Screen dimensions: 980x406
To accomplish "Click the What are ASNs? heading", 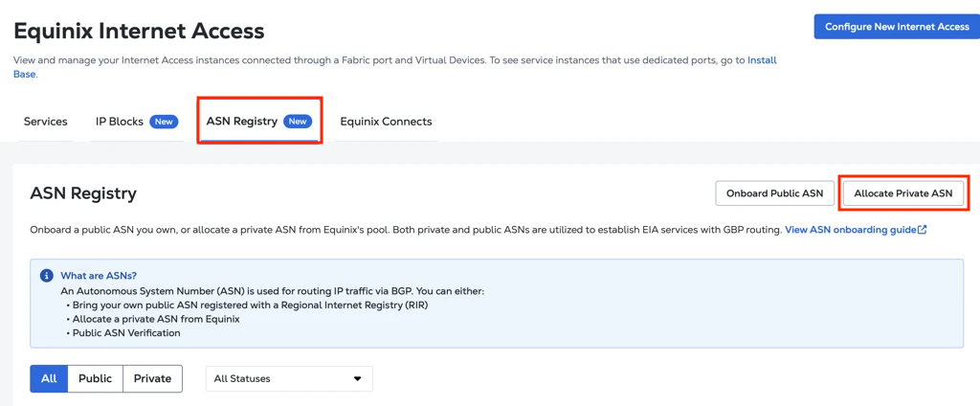I will coord(99,276).
